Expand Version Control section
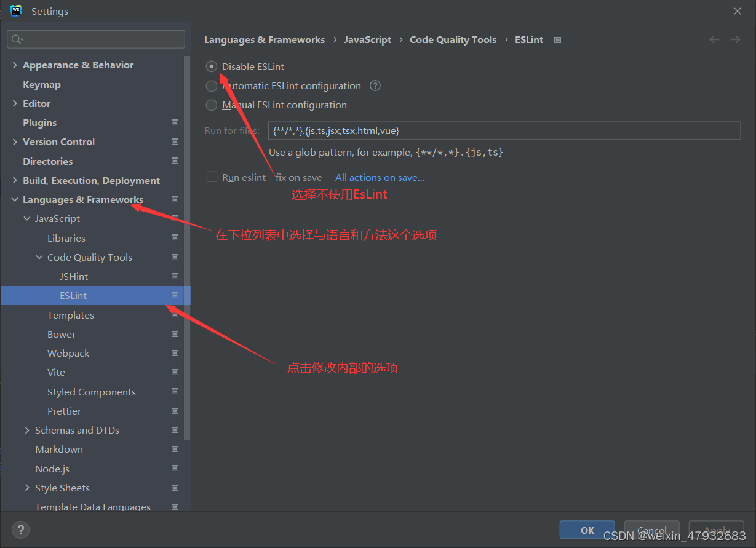The width and height of the screenshot is (756, 548). click(x=15, y=141)
